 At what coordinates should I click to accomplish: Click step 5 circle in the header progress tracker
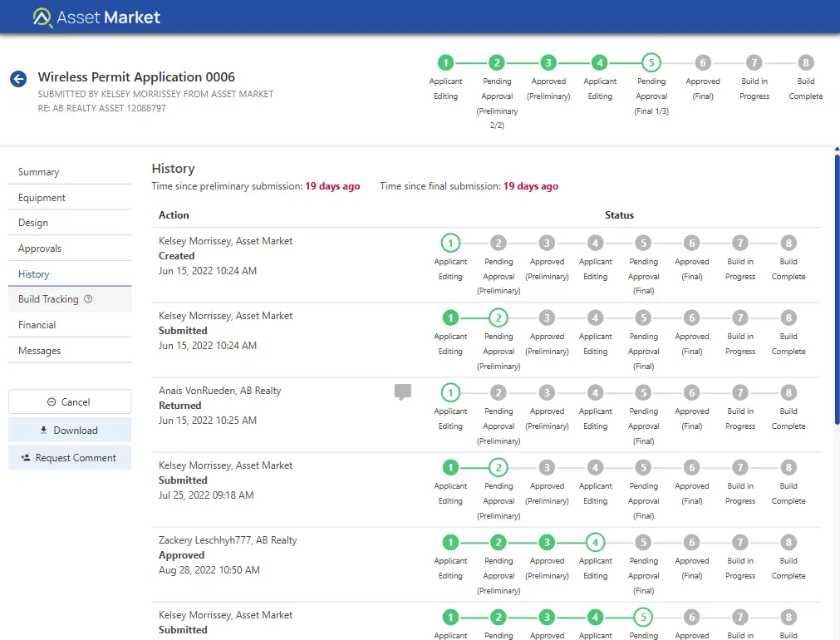click(651, 62)
